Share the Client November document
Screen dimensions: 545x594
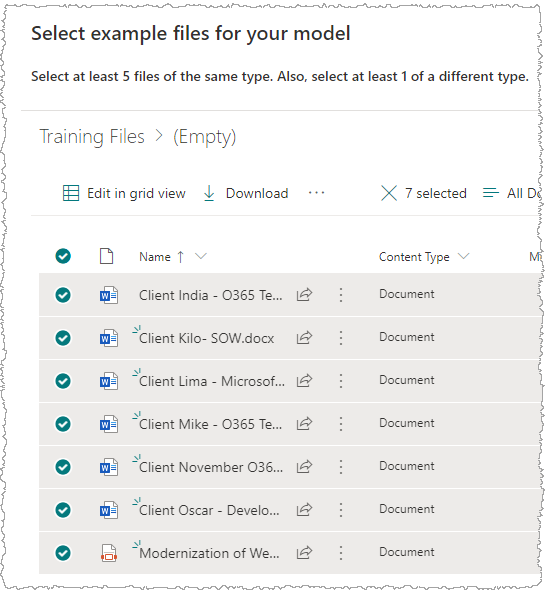304,467
